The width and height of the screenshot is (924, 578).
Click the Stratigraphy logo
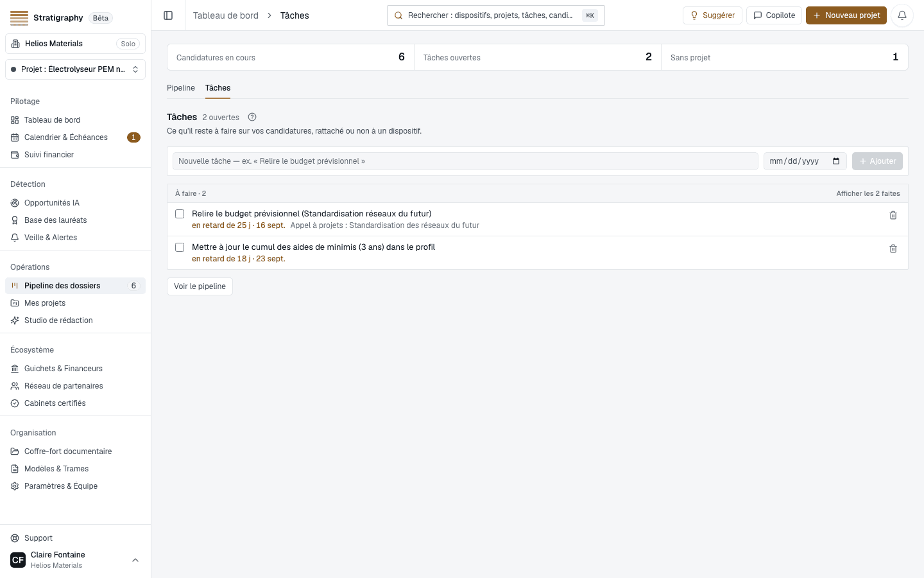[x=19, y=18]
